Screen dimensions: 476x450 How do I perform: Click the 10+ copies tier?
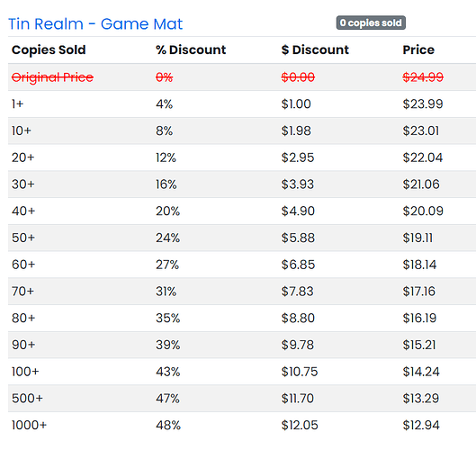[22, 130]
